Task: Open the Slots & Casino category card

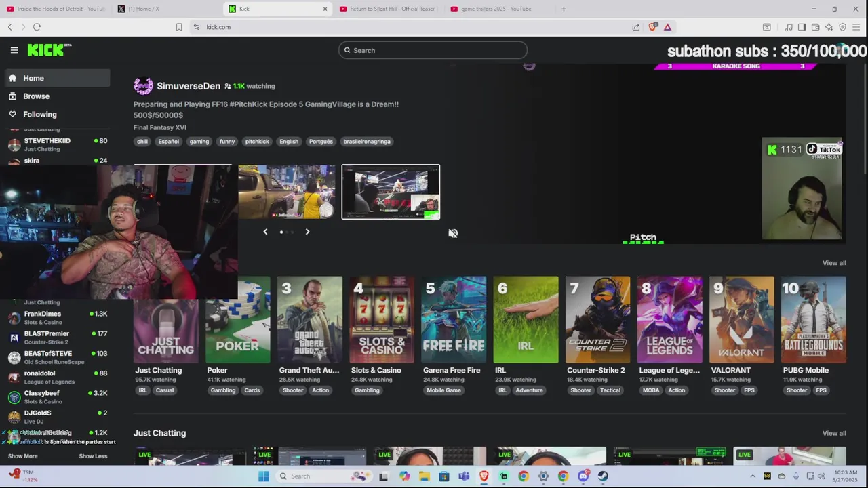Action: 382,319
